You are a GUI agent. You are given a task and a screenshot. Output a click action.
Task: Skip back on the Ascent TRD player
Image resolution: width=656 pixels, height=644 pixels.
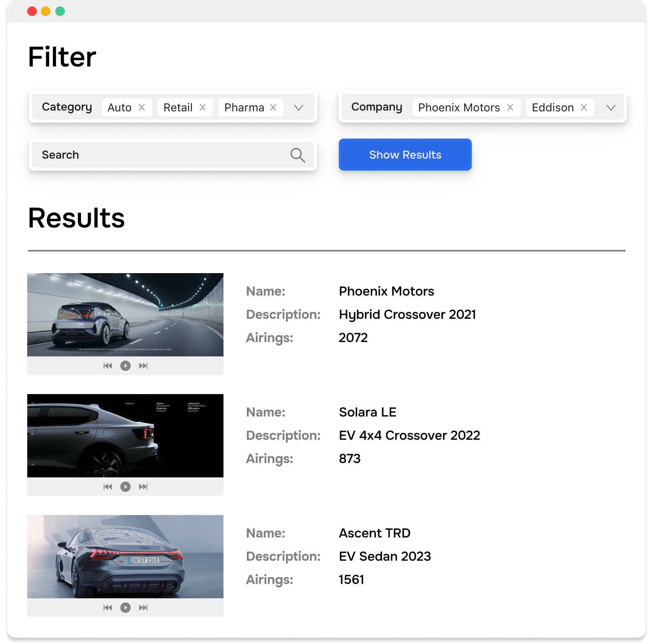108,607
